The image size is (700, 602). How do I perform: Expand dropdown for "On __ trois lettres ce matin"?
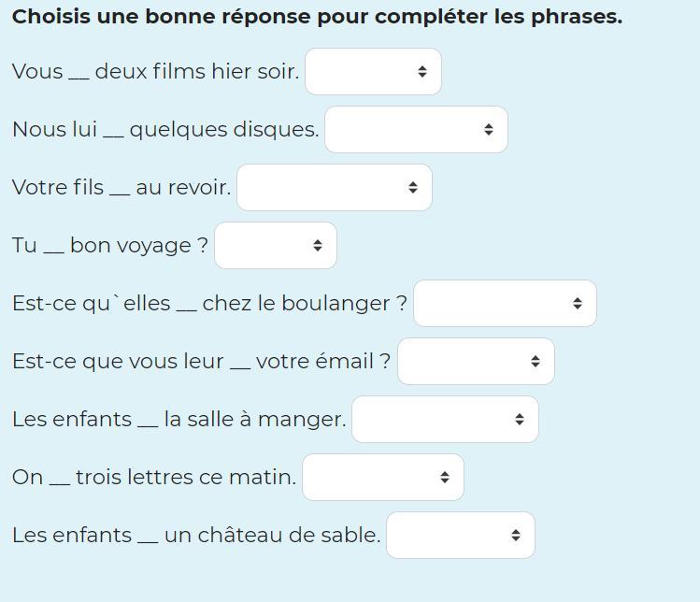[x=383, y=478]
